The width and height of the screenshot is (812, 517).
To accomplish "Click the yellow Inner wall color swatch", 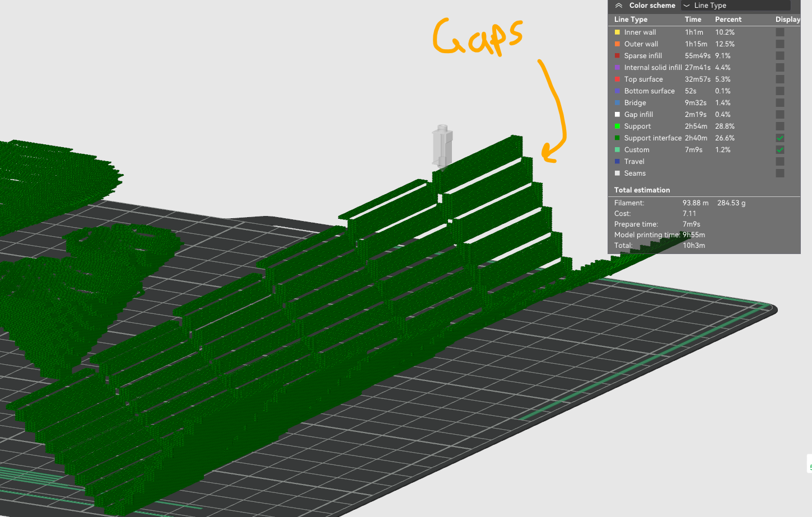I will pyautogui.click(x=617, y=32).
